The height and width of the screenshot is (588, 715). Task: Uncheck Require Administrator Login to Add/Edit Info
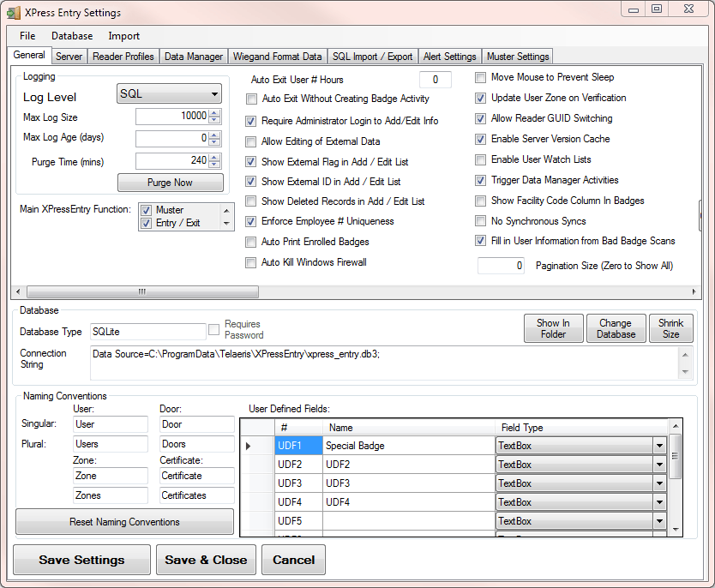[x=251, y=121]
